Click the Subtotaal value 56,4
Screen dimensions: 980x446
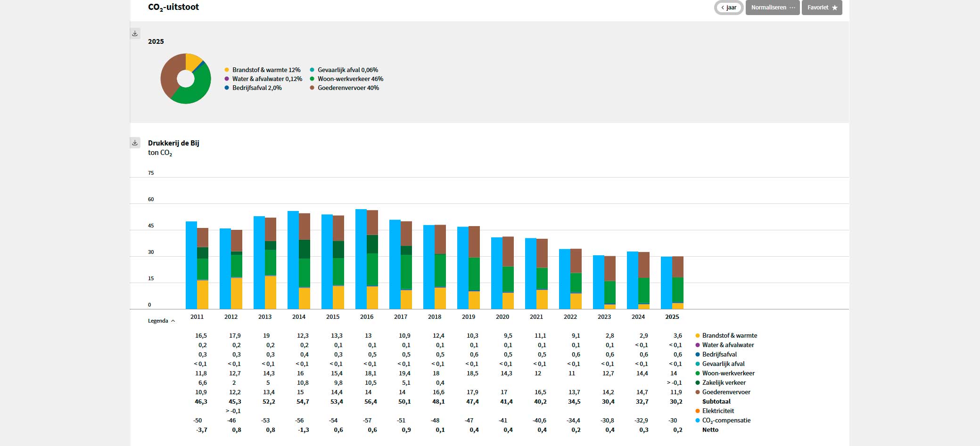[x=371, y=402]
